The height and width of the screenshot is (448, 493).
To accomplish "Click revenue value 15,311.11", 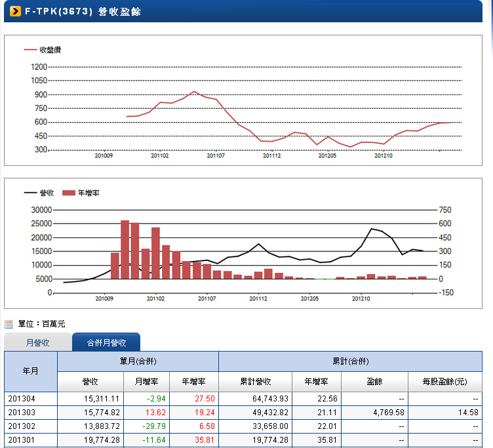I will pyautogui.click(x=102, y=399).
